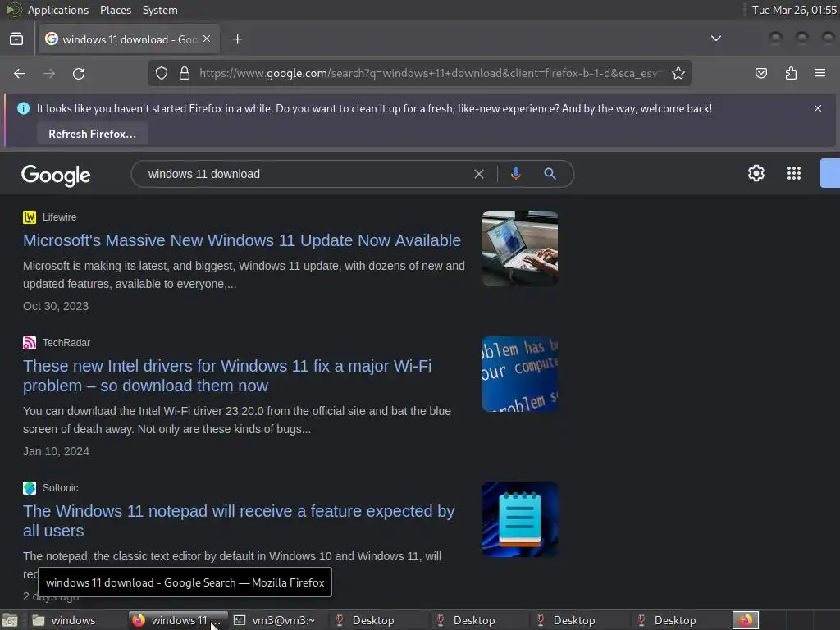Click the blue Sign in button

click(830, 174)
